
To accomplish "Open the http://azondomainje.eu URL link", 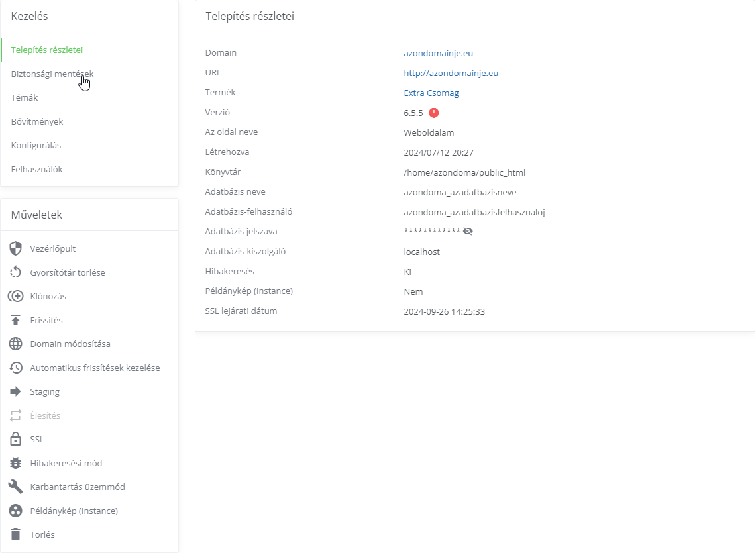I will (451, 73).
